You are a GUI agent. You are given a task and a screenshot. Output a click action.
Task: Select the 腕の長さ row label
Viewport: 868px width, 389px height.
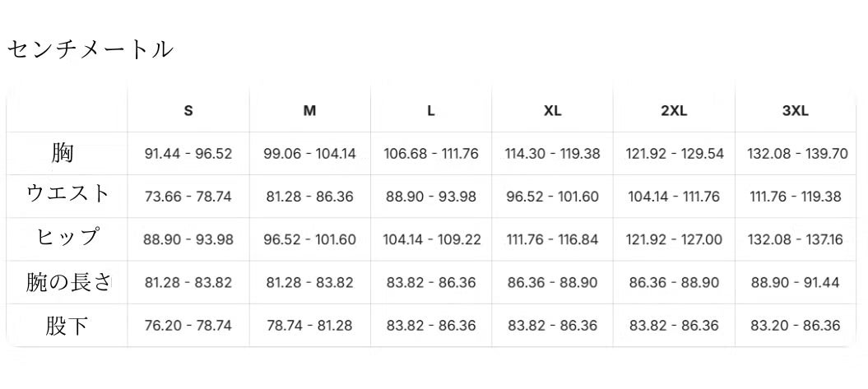(x=67, y=283)
